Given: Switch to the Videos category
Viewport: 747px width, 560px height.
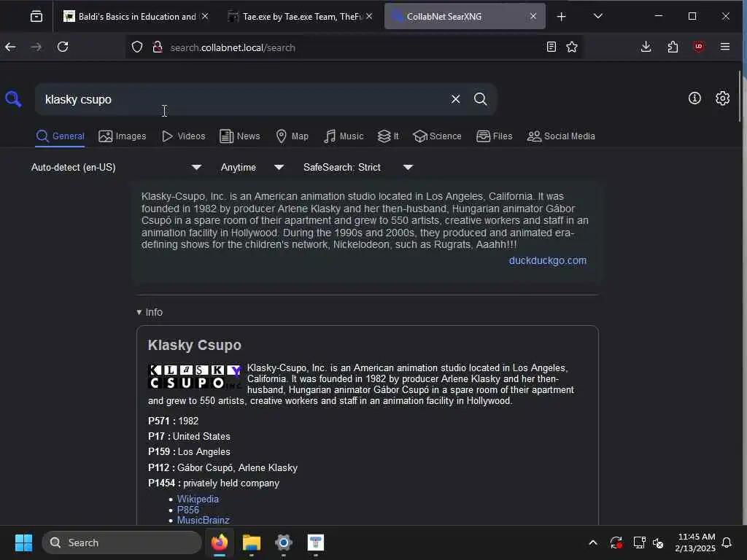Looking at the screenshot, I should pos(183,136).
